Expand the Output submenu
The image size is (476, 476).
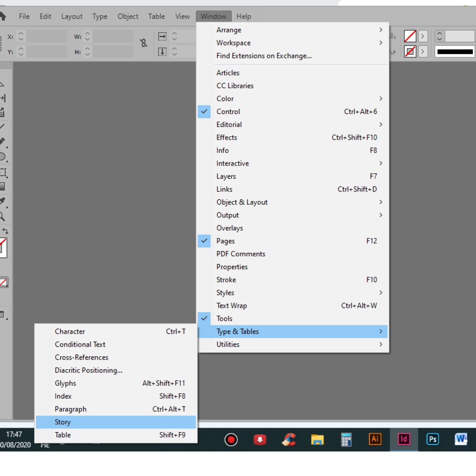(293, 215)
